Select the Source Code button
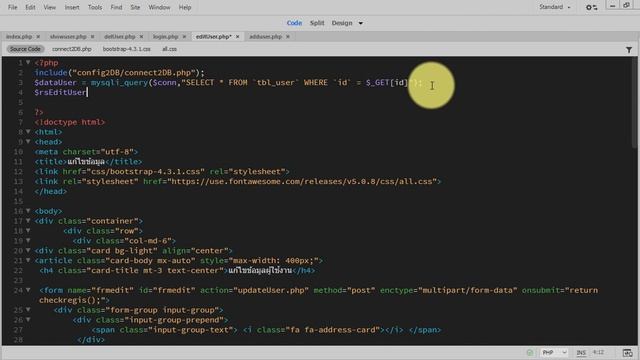The height and width of the screenshot is (360, 640). (25, 49)
